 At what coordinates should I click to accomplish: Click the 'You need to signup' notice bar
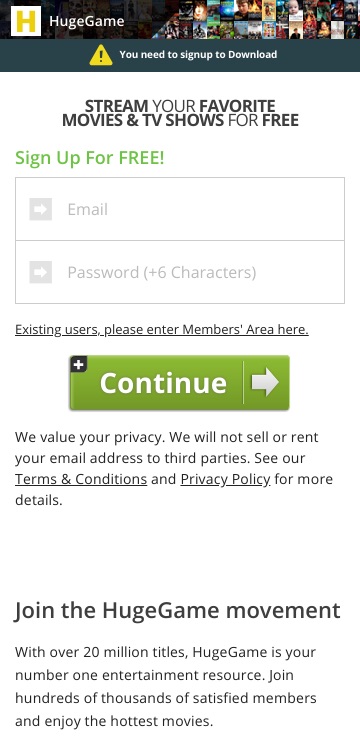tap(180, 55)
